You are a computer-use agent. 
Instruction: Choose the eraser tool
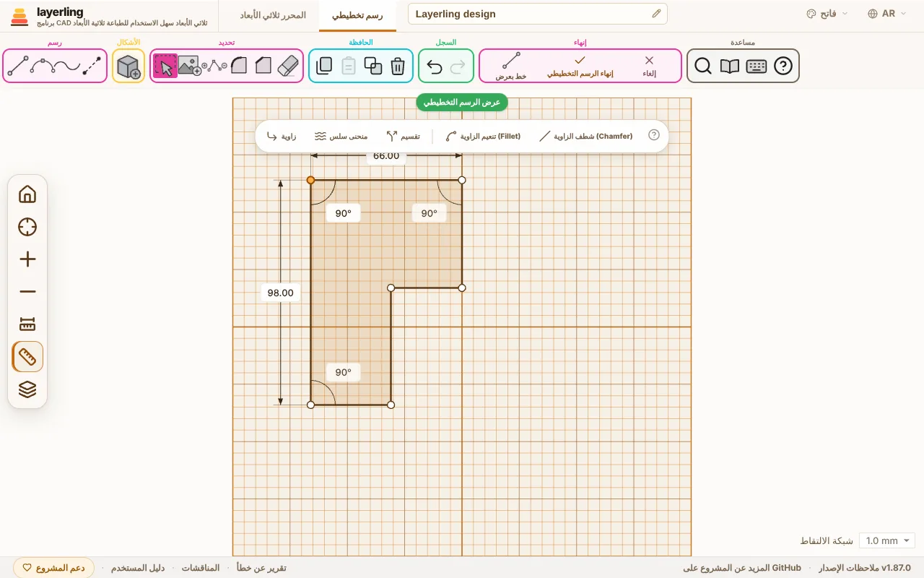[x=288, y=66]
